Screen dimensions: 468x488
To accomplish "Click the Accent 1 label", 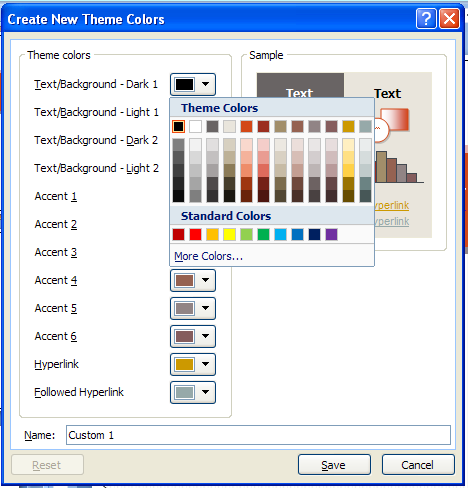I will (x=56, y=196).
